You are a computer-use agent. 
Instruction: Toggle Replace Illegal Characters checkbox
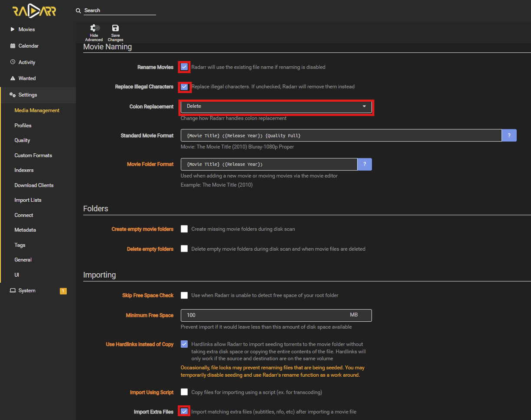(x=184, y=87)
